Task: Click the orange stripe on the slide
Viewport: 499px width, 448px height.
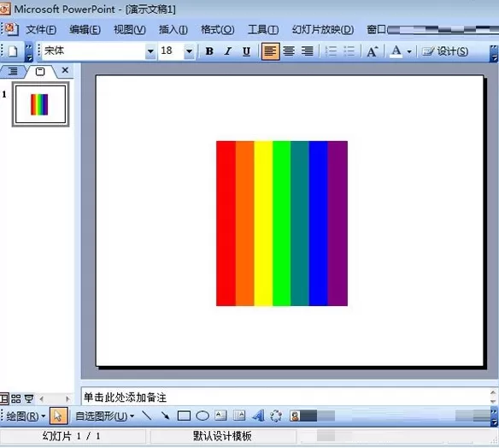Action: tap(244, 223)
